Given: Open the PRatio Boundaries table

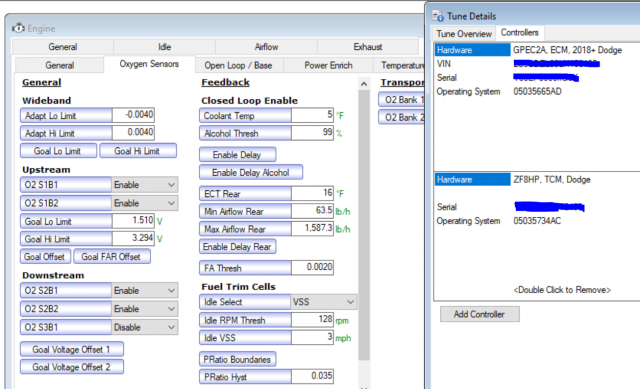Looking at the screenshot, I should click(238, 360).
